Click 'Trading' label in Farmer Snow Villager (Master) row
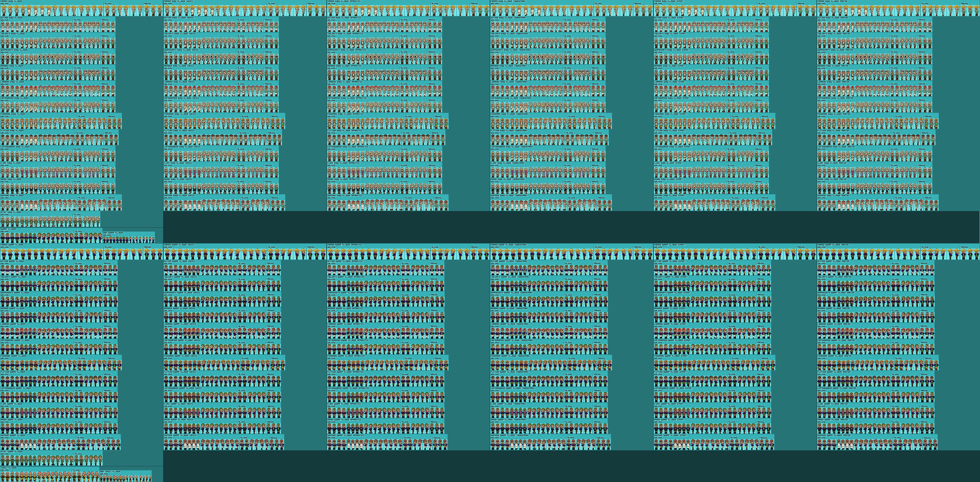This screenshot has width=980, height=482. 965,4
